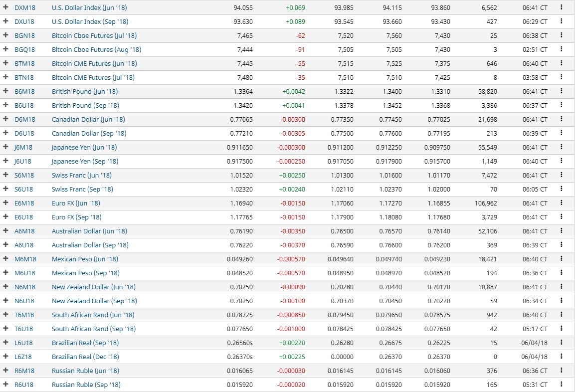
Task: Select the 1.01170 low value for S6M18
Action: tap(439, 176)
